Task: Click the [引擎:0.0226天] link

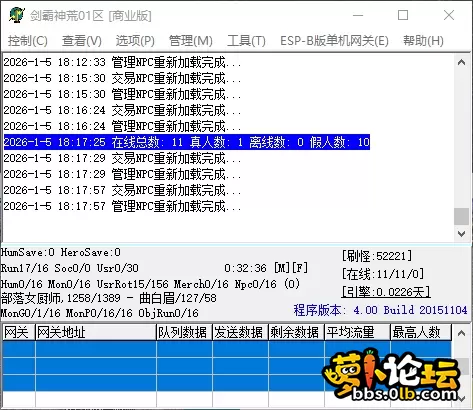Action: coord(386,292)
